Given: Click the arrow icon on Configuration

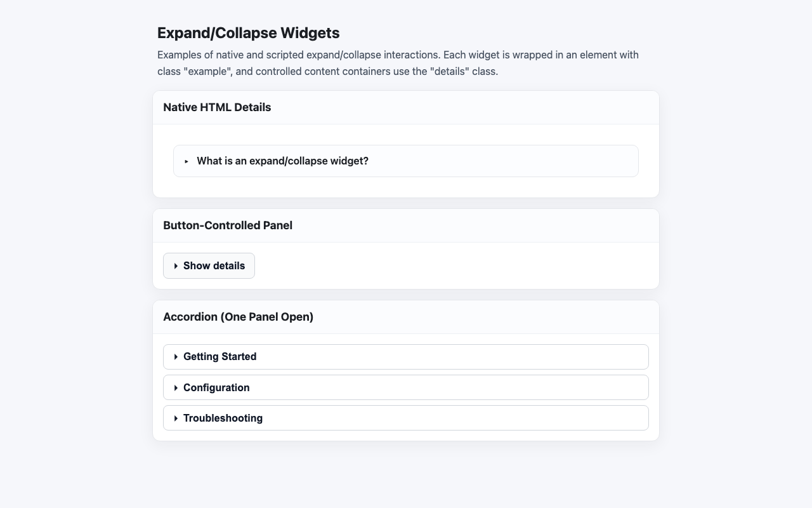Looking at the screenshot, I should click(176, 387).
